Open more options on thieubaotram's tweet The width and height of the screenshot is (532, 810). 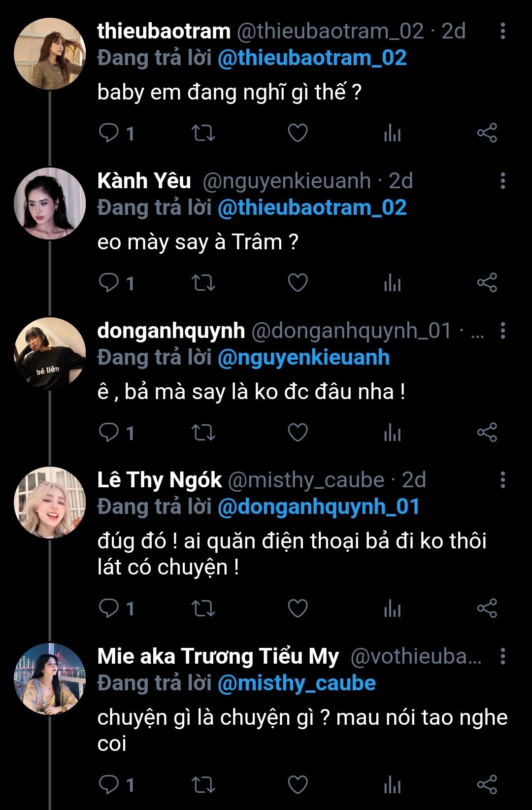coord(502,31)
